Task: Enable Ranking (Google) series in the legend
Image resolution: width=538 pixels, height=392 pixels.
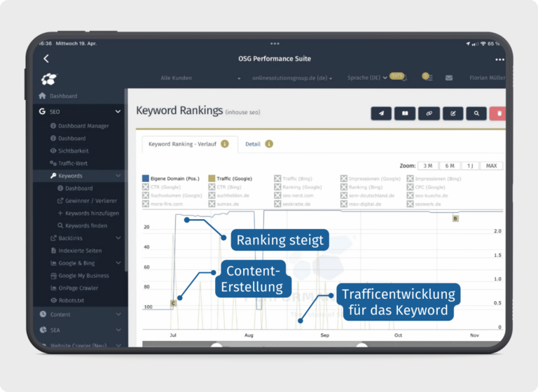Action: coord(298,188)
